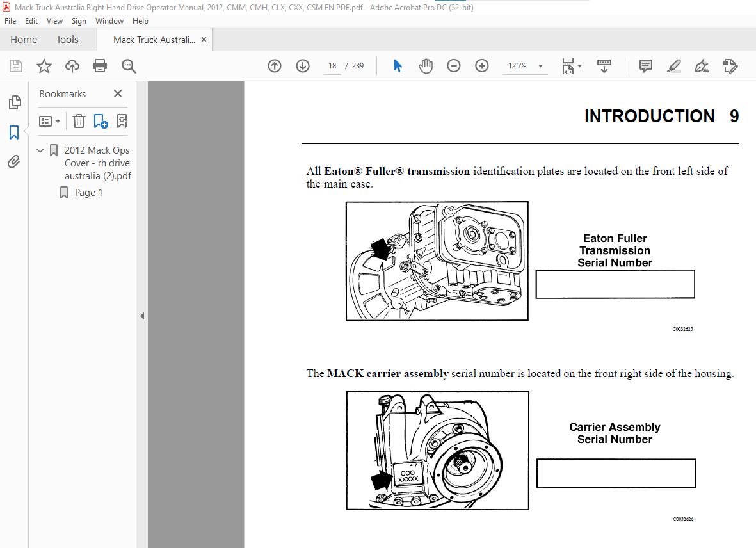Open the Window menu
This screenshot has width=756, height=548.
pyautogui.click(x=109, y=20)
